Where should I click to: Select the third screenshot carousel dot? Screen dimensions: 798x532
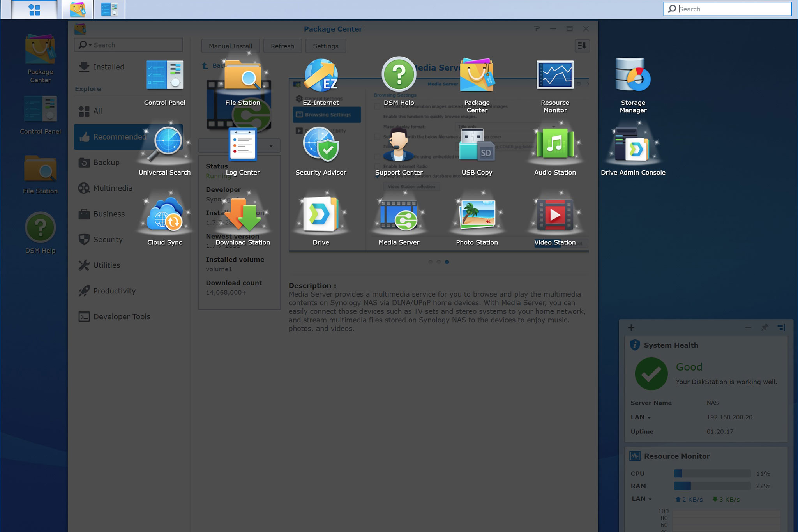coord(447,262)
